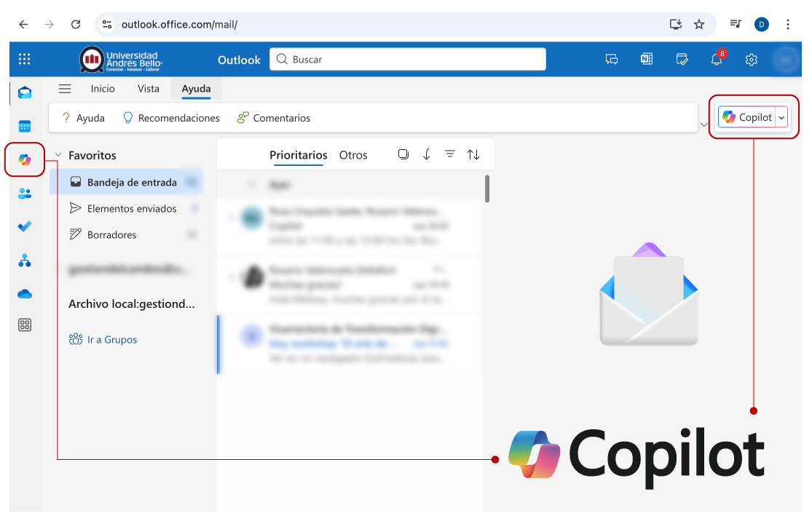Open browser media controls icon

point(736,24)
